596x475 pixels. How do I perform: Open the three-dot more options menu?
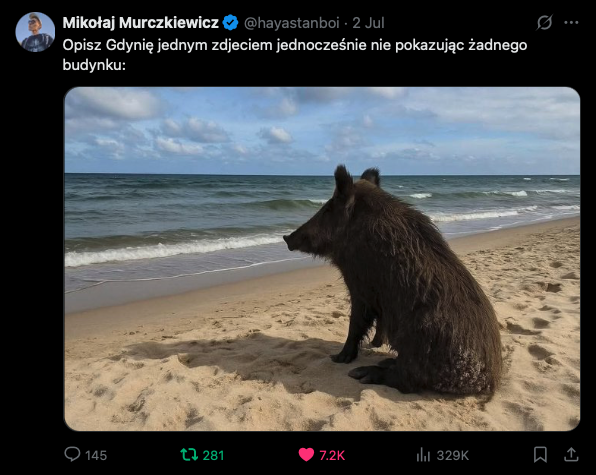click(x=571, y=22)
